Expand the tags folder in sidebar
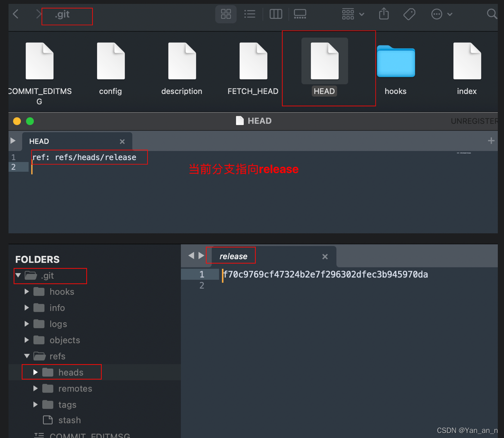The width and height of the screenshot is (504, 438). tap(36, 405)
